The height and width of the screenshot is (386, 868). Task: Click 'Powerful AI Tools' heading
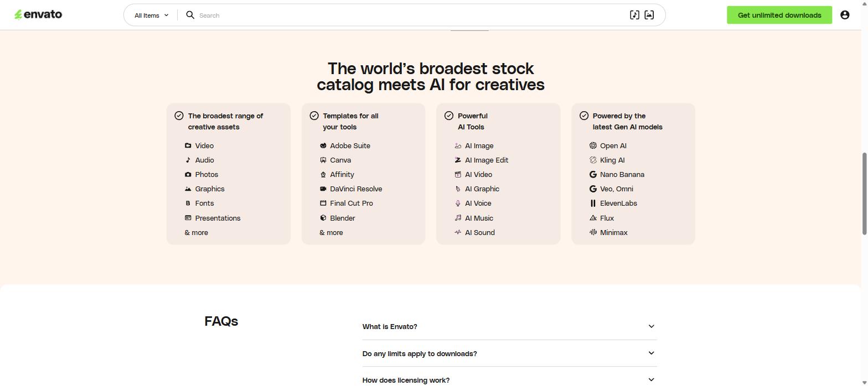coord(473,121)
